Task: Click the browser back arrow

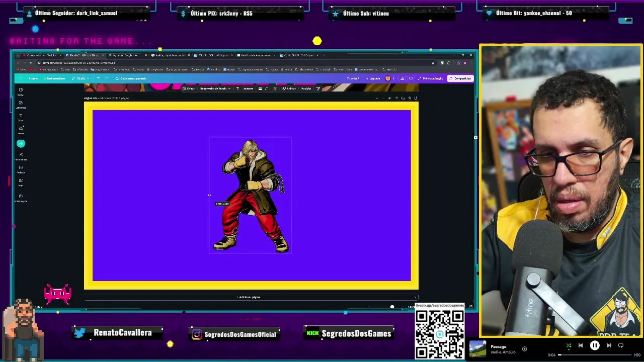Action: (18, 63)
